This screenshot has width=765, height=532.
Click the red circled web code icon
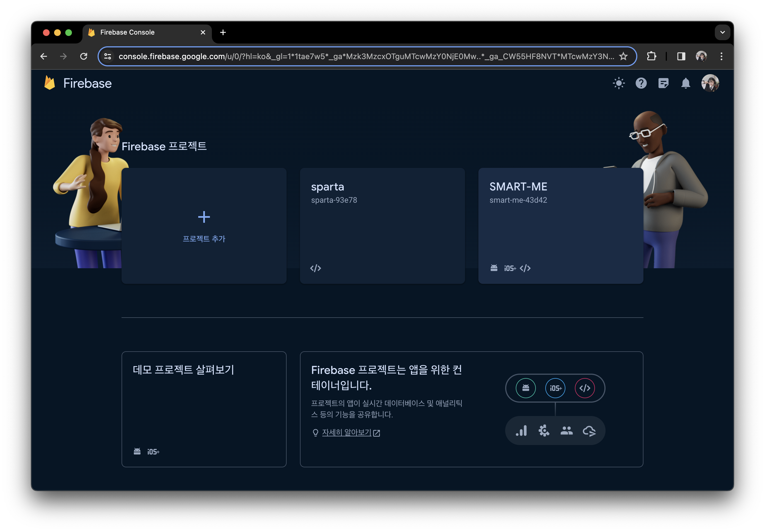585,388
